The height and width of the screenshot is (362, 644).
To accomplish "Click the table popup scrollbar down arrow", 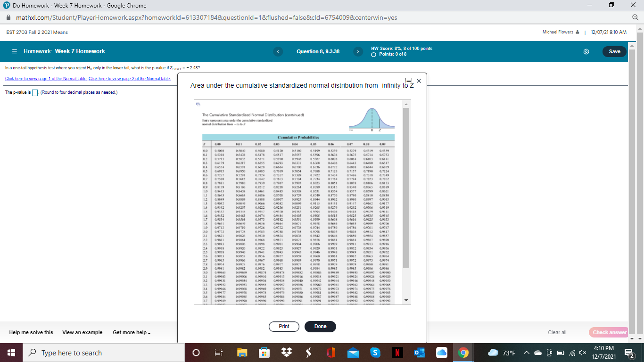I will 407,300.
